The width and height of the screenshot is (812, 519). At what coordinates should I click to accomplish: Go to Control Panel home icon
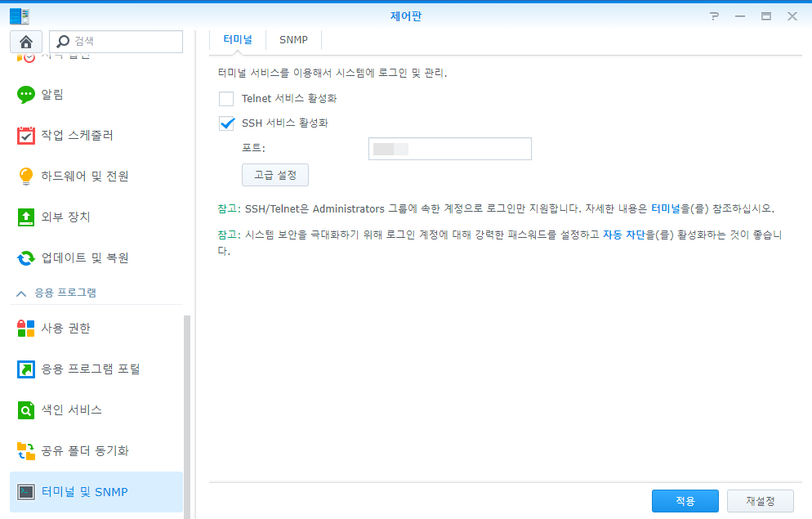[26, 42]
